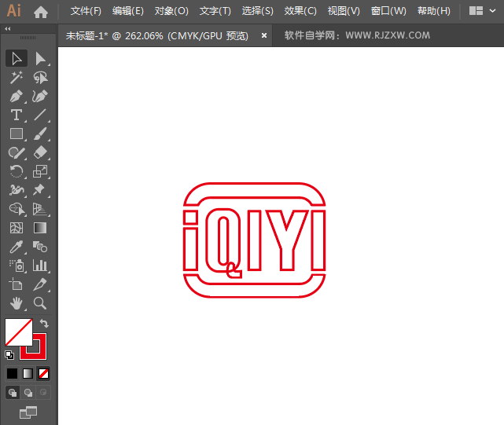Select the Gradient tool
Screen dimensions: 504x425
[x=41, y=228]
